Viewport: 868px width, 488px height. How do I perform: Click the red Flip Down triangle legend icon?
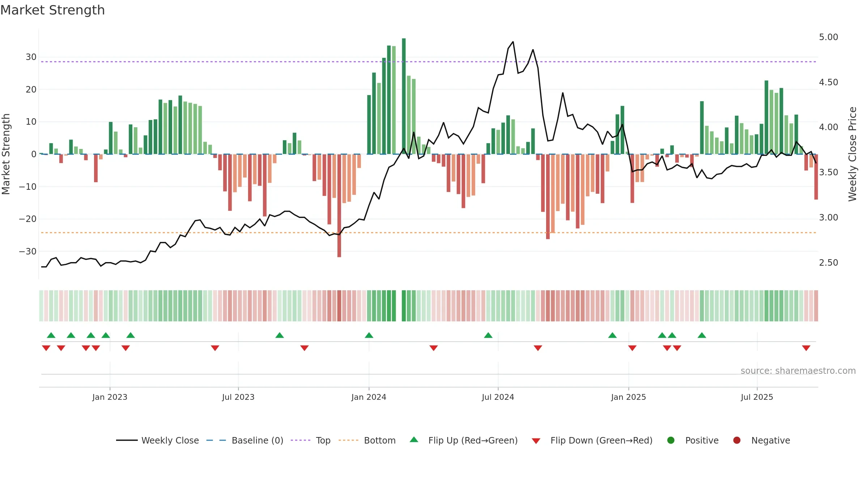click(x=536, y=441)
